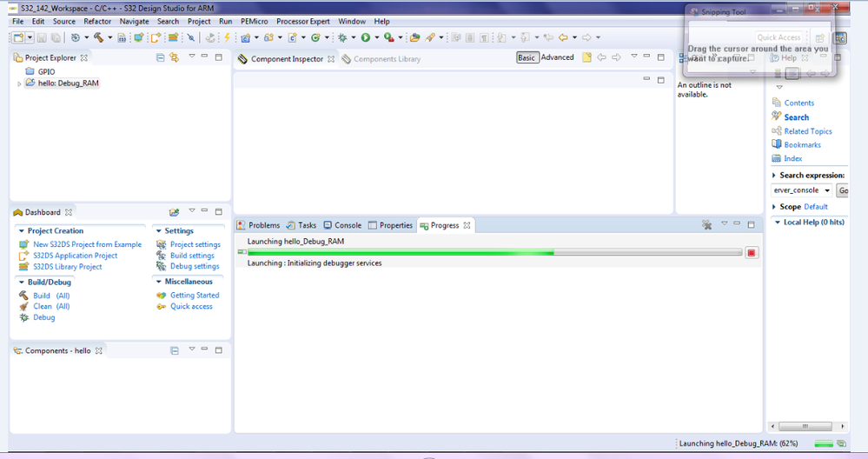Click the New wizard toolbar icon

[x=18, y=37]
